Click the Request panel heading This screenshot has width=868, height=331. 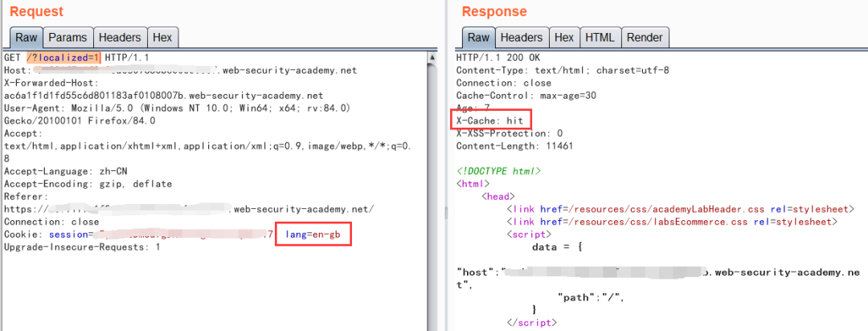click(x=36, y=11)
